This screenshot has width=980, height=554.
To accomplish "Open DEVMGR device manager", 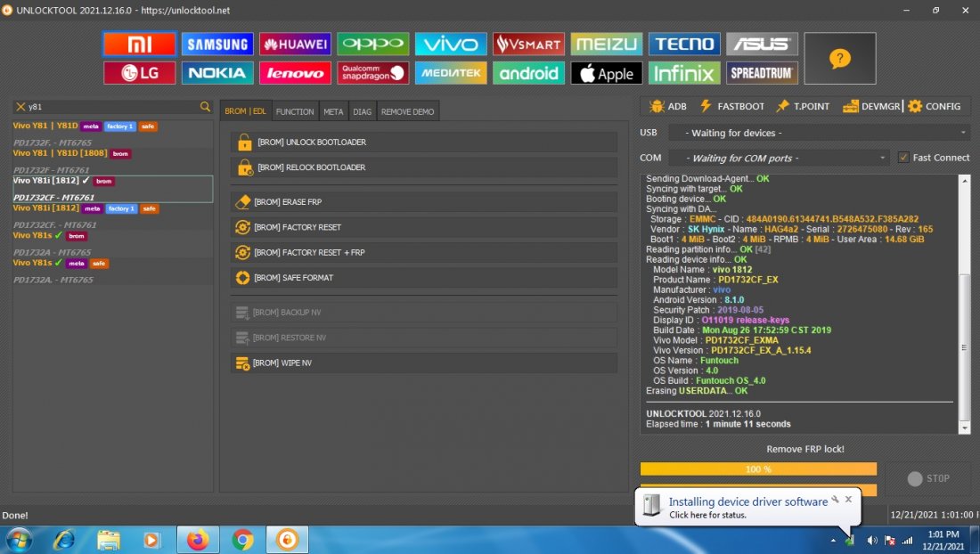I will [x=871, y=106].
